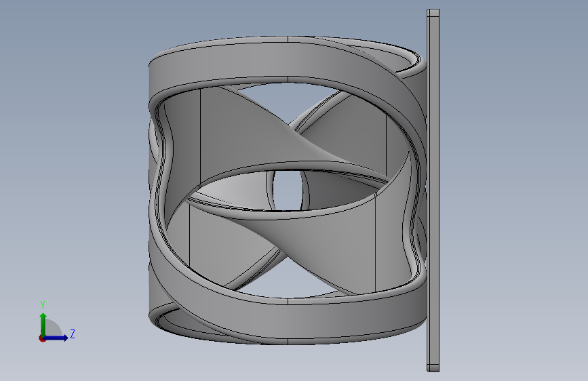Click the green Y axis of the triad

tap(43, 324)
